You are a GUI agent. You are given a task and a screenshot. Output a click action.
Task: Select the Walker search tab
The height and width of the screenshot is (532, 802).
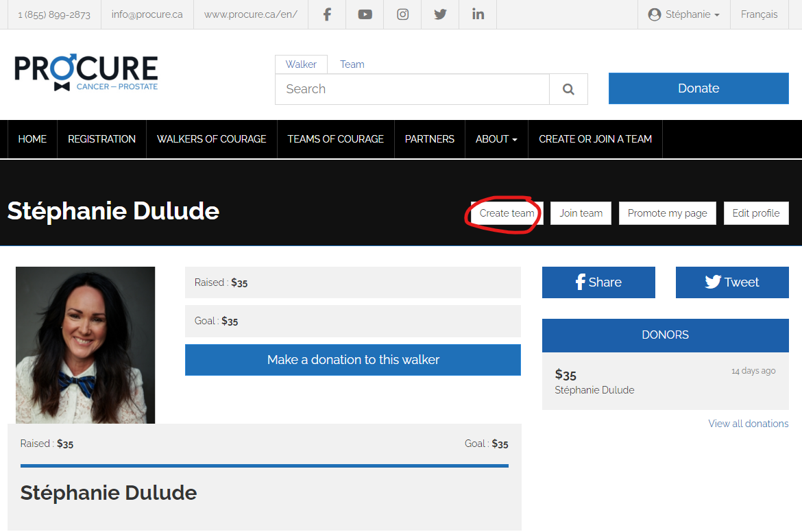(301, 64)
